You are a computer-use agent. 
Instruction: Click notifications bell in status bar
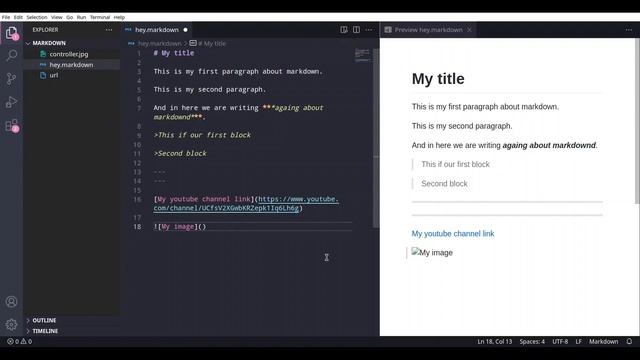click(629, 341)
